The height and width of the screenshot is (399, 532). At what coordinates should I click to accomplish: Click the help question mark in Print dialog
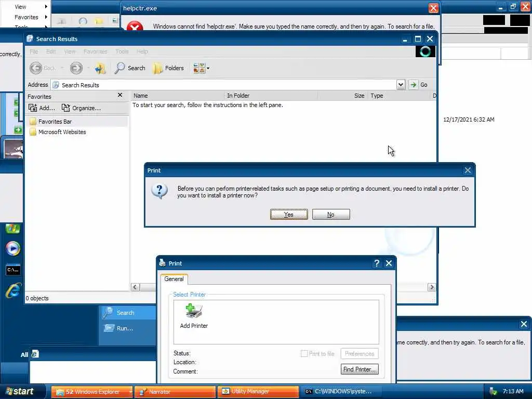(x=376, y=263)
